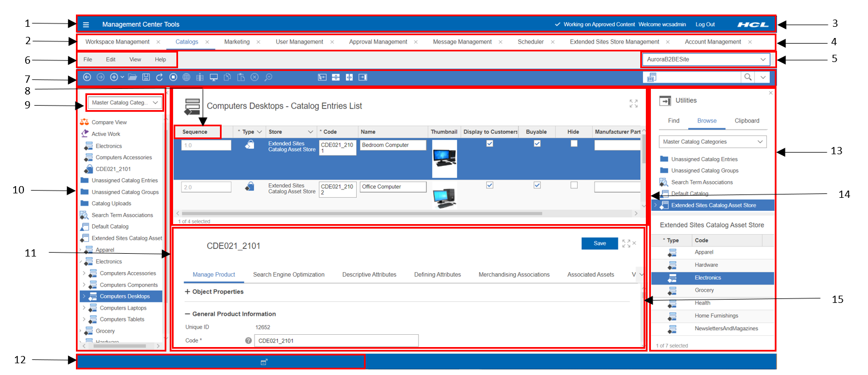The height and width of the screenshot is (375, 868).
Task: Expand the Computers Laptops tree node
Action: 84,308
